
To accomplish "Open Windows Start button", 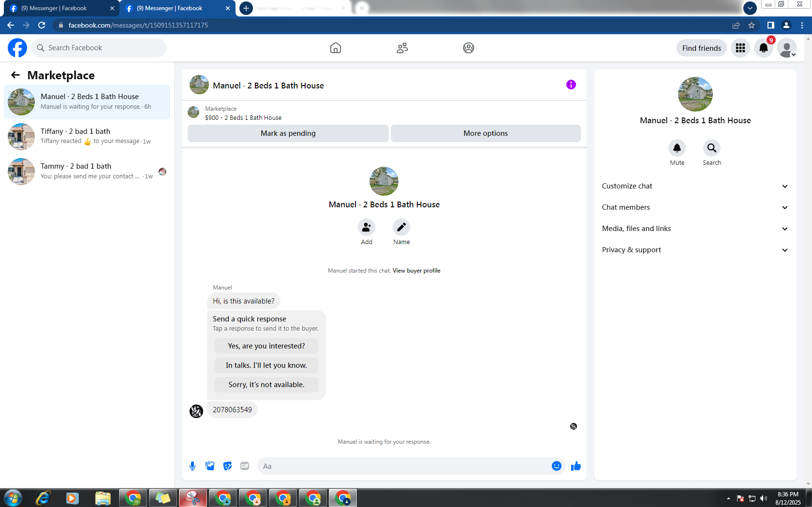I will point(13,498).
